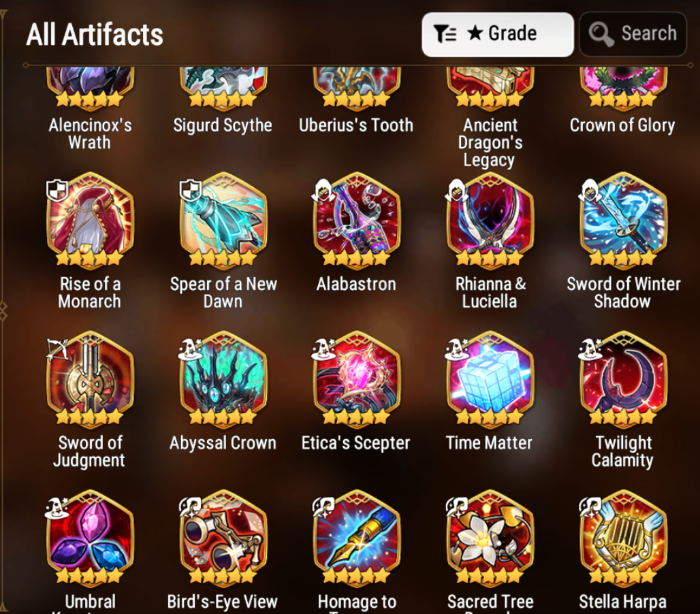Viewport: 700px width, 614px height.
Task: Click the Ancient Dragon's Legacy label
Action: pos(490,142)
